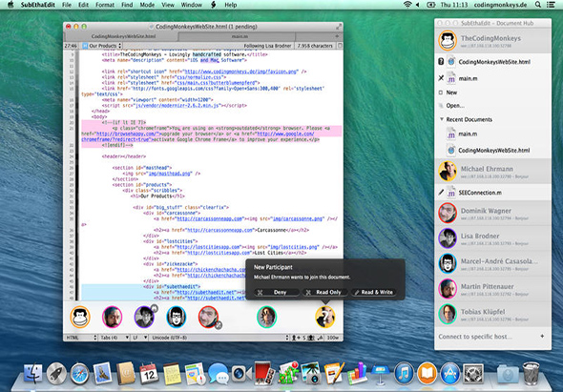Grant Read Only access to new participant
This screenshot has height=392, width=563.
[x=325, y=292]
